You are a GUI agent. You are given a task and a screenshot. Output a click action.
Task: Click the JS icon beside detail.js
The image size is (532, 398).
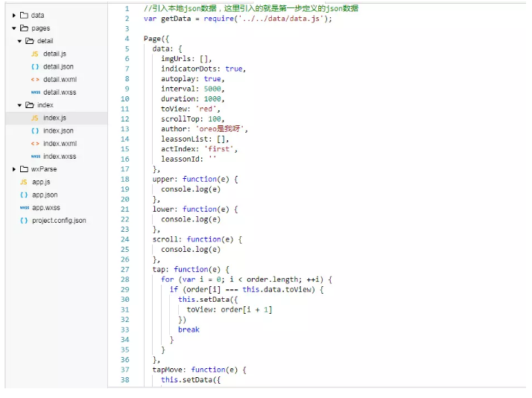pyautogui.click(x=35, y=54)
